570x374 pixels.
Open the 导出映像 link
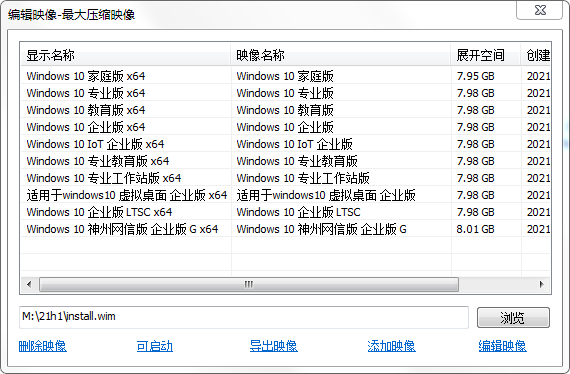click(273, 346)
